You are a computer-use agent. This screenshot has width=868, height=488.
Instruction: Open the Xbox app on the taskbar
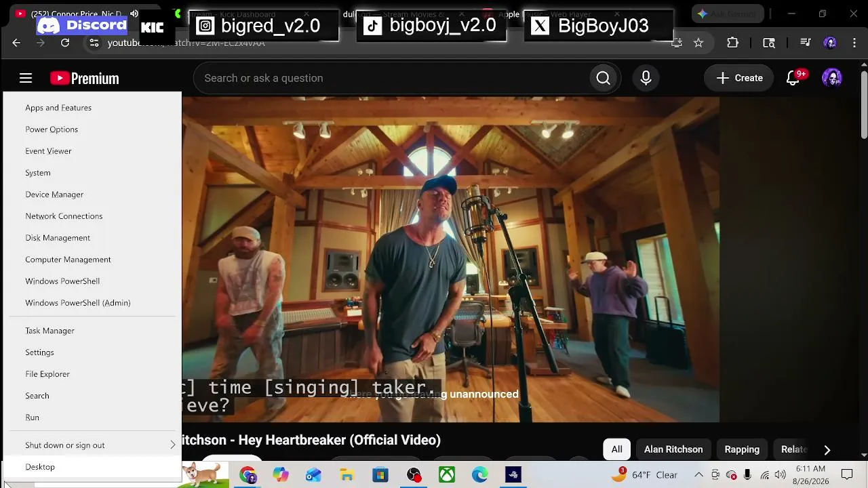pyautogui.click(x=446, y=475)
